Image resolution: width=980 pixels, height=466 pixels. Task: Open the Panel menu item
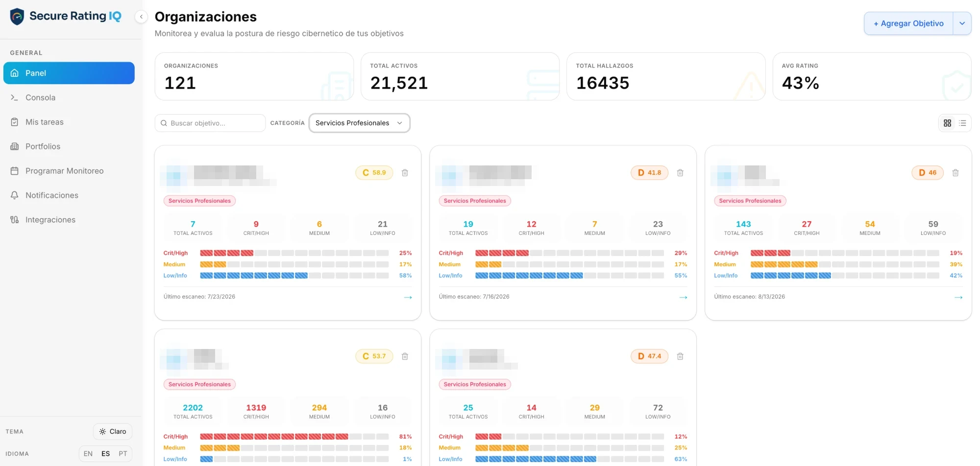(69, 73)
